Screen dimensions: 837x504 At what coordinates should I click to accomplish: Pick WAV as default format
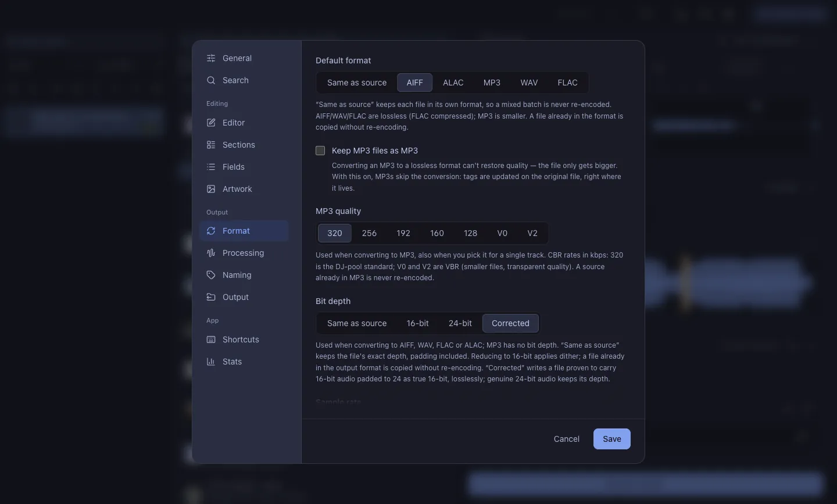(529, 83)
